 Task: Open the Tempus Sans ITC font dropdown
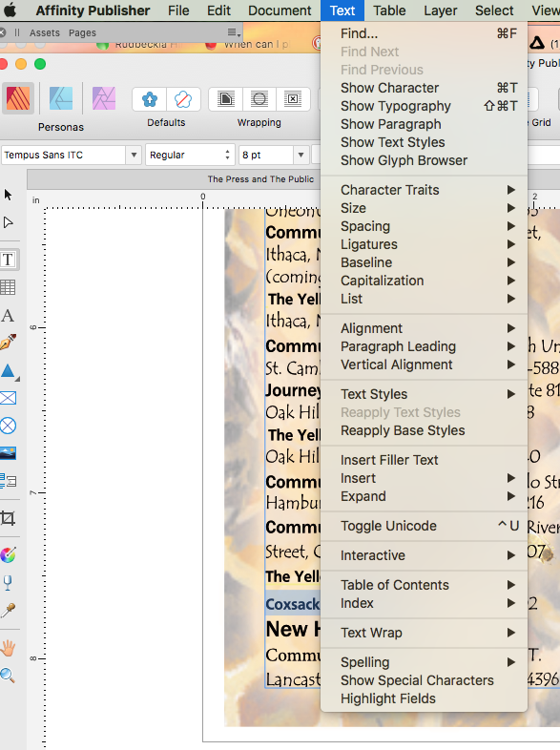click(134, 155)
